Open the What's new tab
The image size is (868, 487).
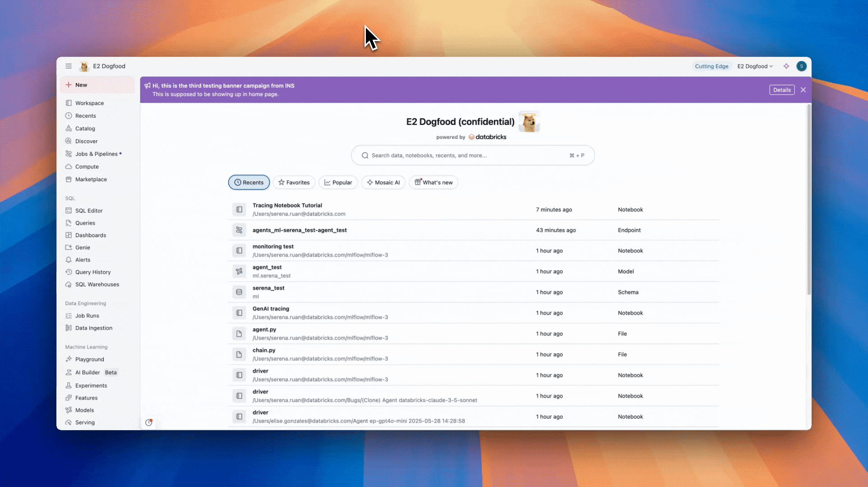click(x=434, y=183)
